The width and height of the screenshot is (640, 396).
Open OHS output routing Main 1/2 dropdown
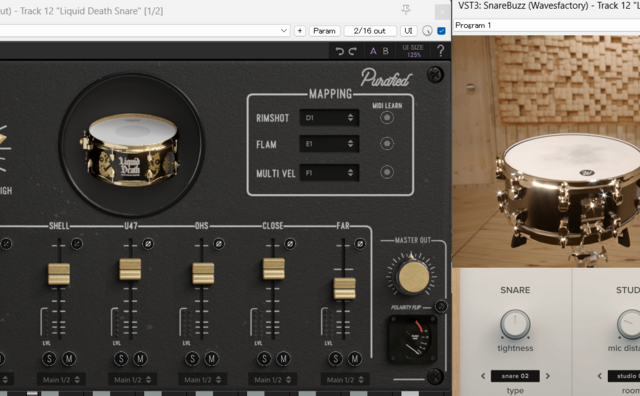pyautogui.click(x=202, y=380)
